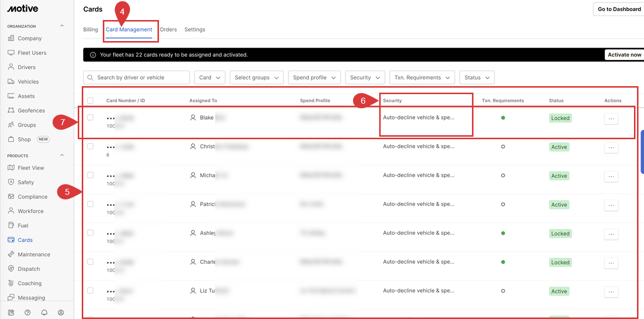Open the Safety shield icon
The height and width of the screenshot is (319, 644).
pos(11,182)
